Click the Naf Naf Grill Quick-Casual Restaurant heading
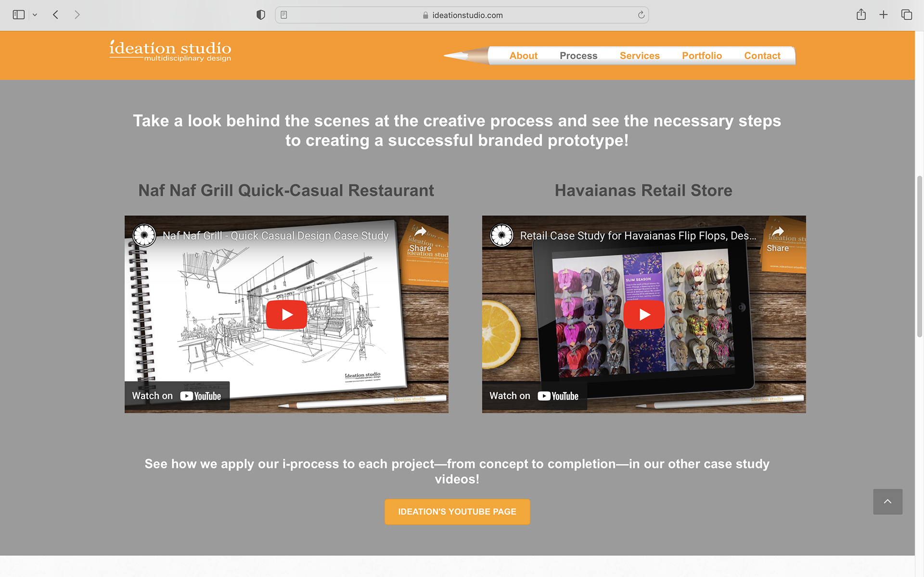The image size is (924, 577). (x=286, y=190)
